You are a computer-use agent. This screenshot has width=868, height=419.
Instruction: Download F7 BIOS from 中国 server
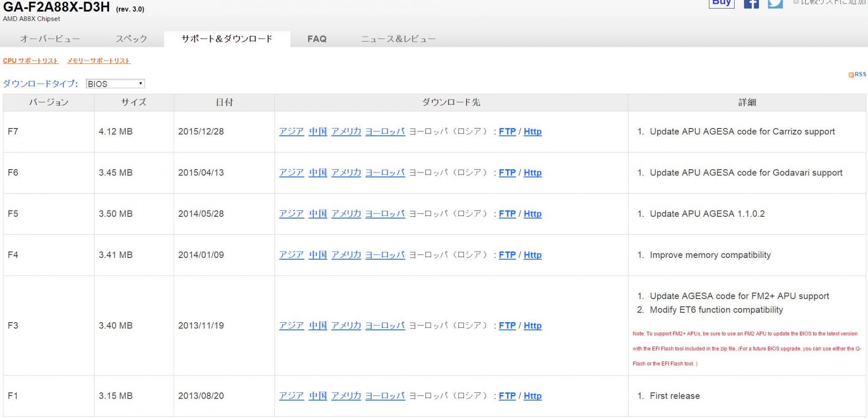coord(318,132)
